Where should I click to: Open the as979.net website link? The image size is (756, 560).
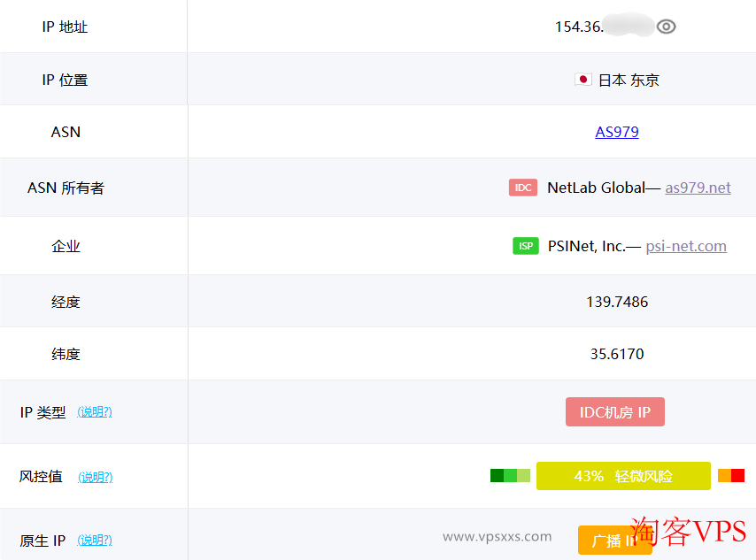(x=698, y=188)
